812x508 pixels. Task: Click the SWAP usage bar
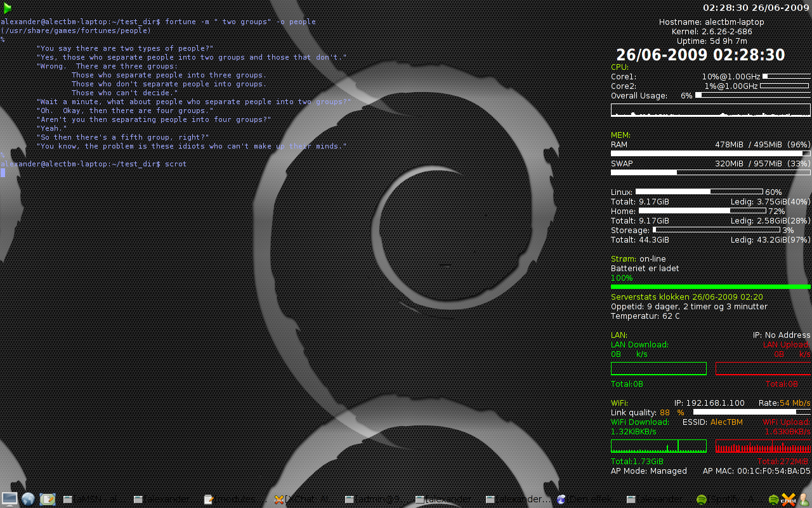(x=710, y=172)
